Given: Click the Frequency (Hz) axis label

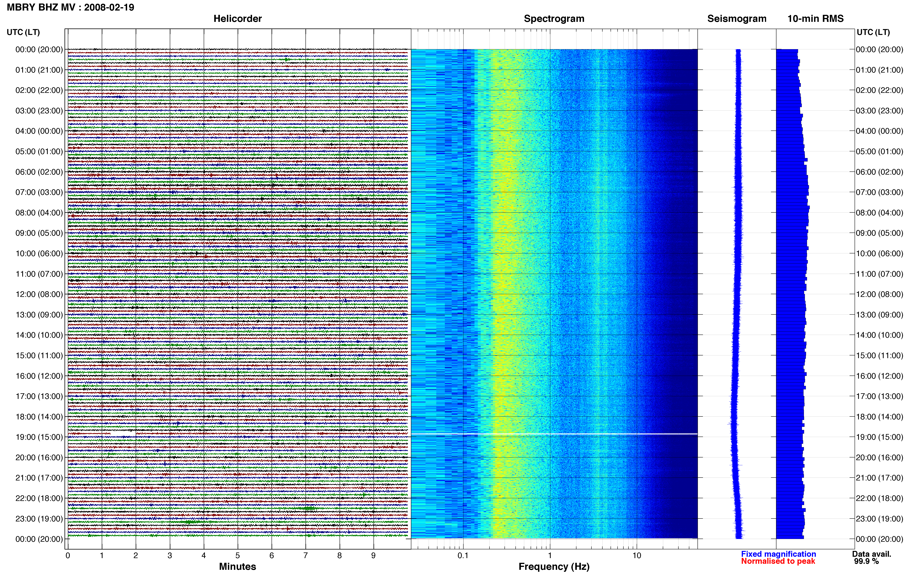Looking at the screenshot, I should coord(554,566).
